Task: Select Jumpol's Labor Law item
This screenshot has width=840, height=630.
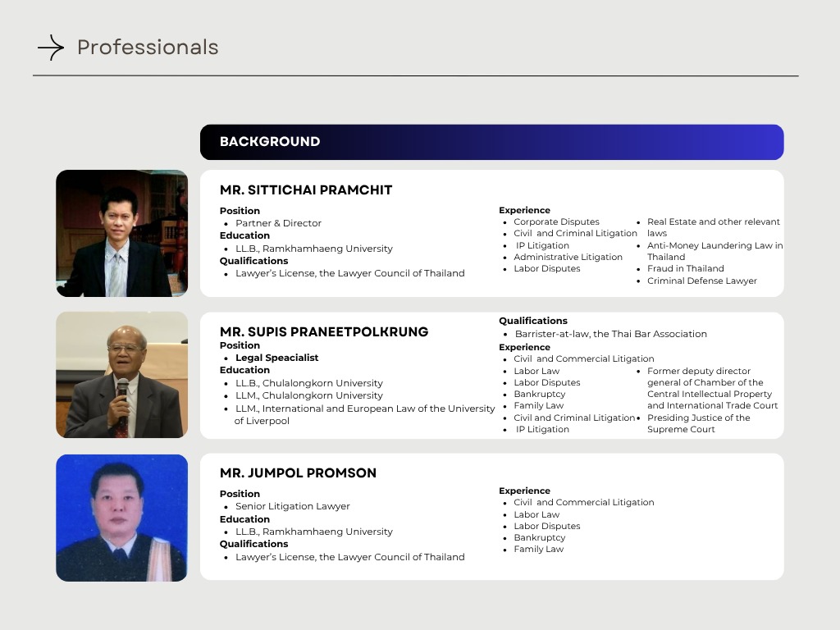Action: click(536, 515)
